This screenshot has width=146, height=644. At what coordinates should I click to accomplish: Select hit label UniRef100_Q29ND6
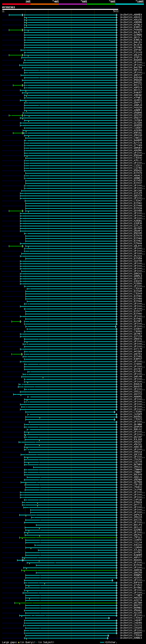(131, 35)
